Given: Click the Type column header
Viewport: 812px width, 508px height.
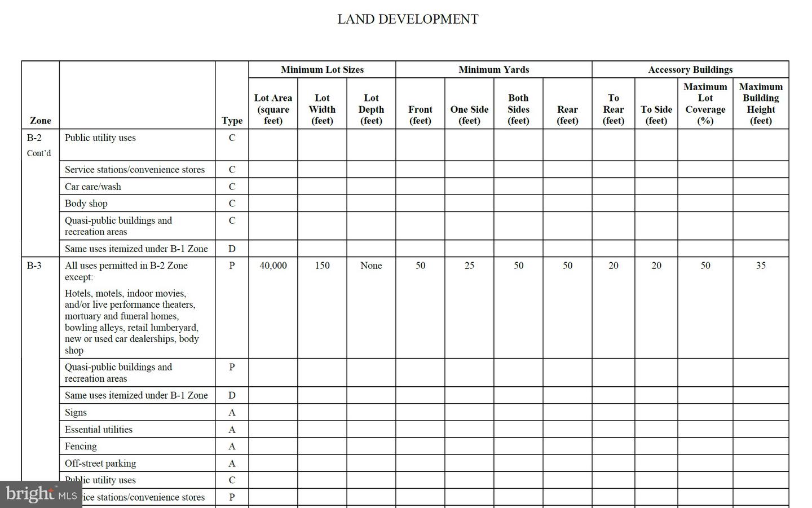Looking at the screenshot, I should point(232,121).
